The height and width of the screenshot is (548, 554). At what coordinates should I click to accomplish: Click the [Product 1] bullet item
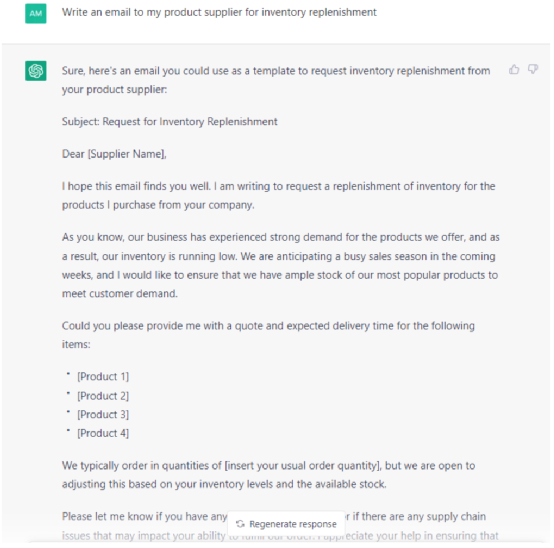103,377
